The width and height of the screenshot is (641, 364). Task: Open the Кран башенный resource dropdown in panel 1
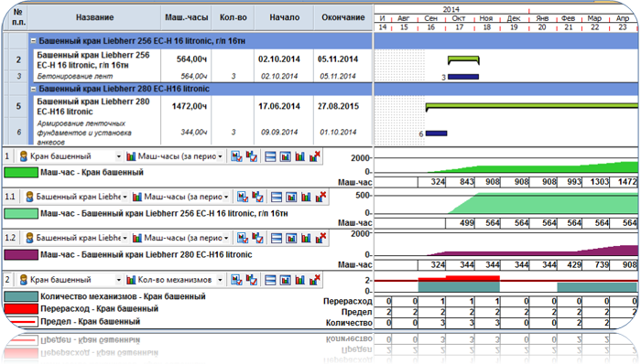pos(118,156)
